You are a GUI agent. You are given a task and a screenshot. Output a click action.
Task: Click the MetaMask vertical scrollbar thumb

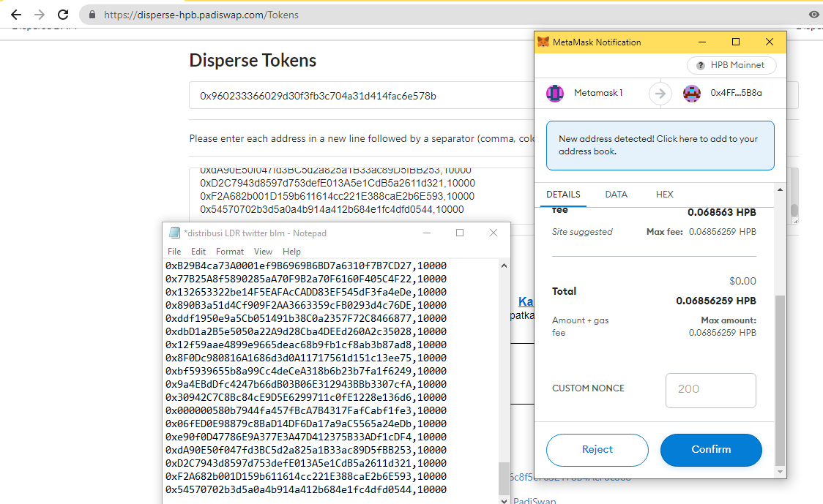pyautogui.click(x=780, y=381)
